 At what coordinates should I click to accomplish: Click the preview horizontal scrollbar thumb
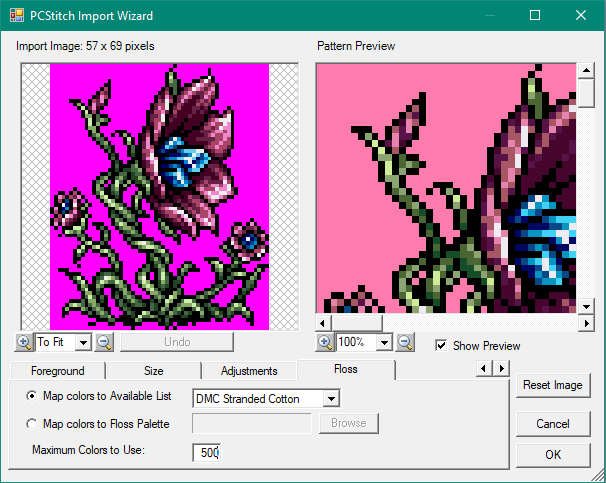[x=356, y=323]
